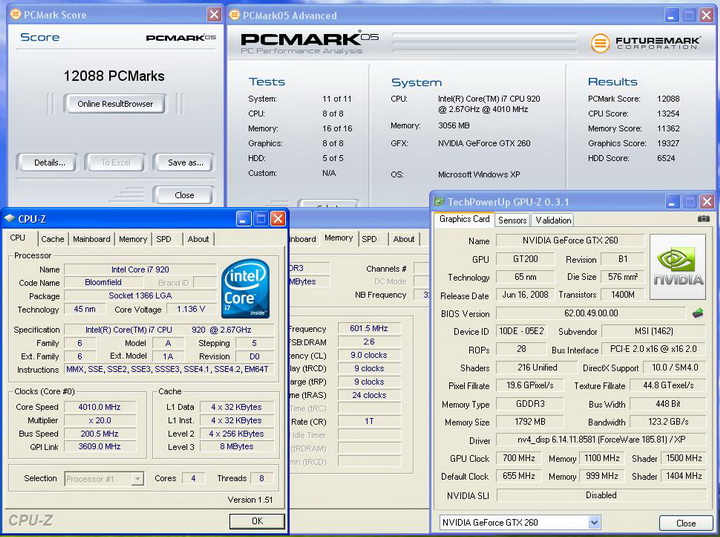The height and width of the screenshot is (537, 720).
Task: Click Close button in PCMark Score window
Action: 184,195
